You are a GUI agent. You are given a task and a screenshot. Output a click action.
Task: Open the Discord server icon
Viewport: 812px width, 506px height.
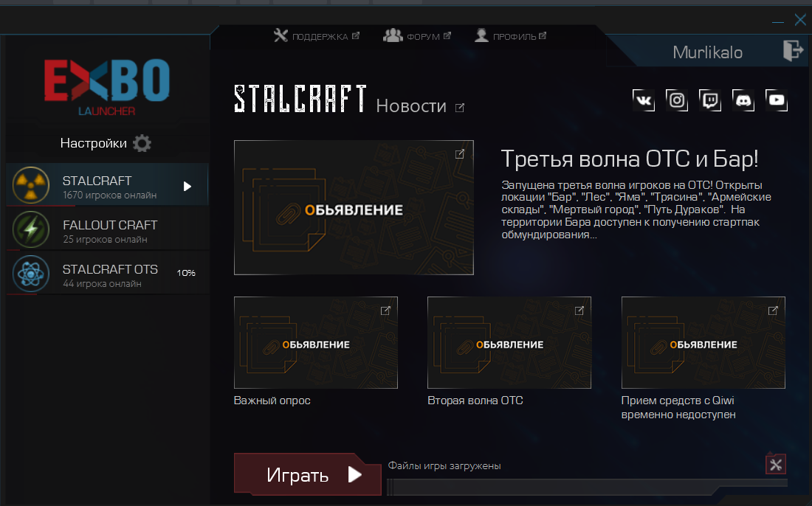point(743,100)
